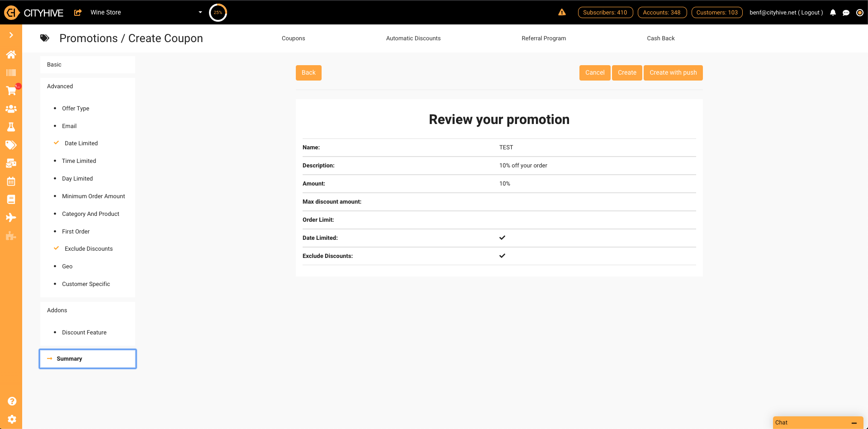The width and height of the screenshot is (868, 429).
Task: Go to the Category And Product step
Action: pos(90,214)
